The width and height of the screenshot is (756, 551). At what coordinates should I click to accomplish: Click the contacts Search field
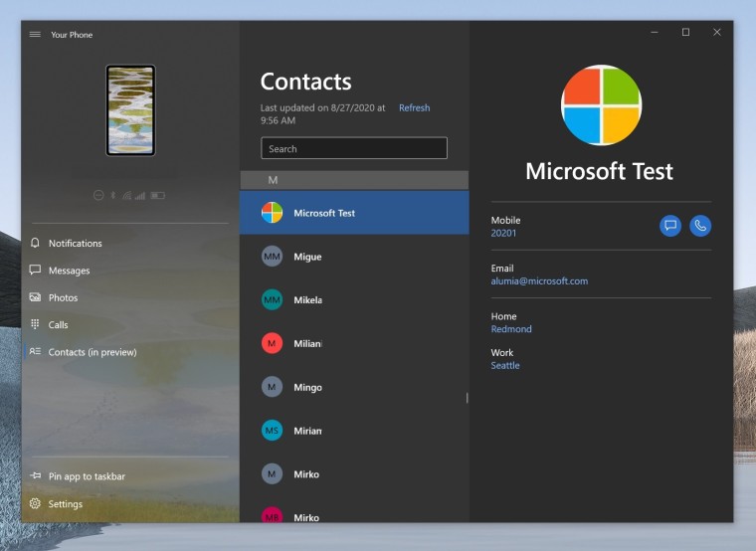coord(354,148)
